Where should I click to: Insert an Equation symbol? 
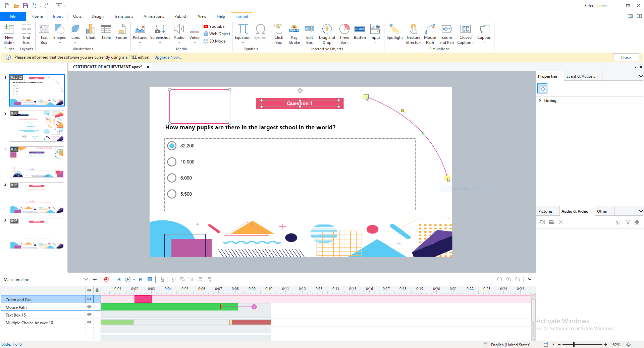point(243,33)
